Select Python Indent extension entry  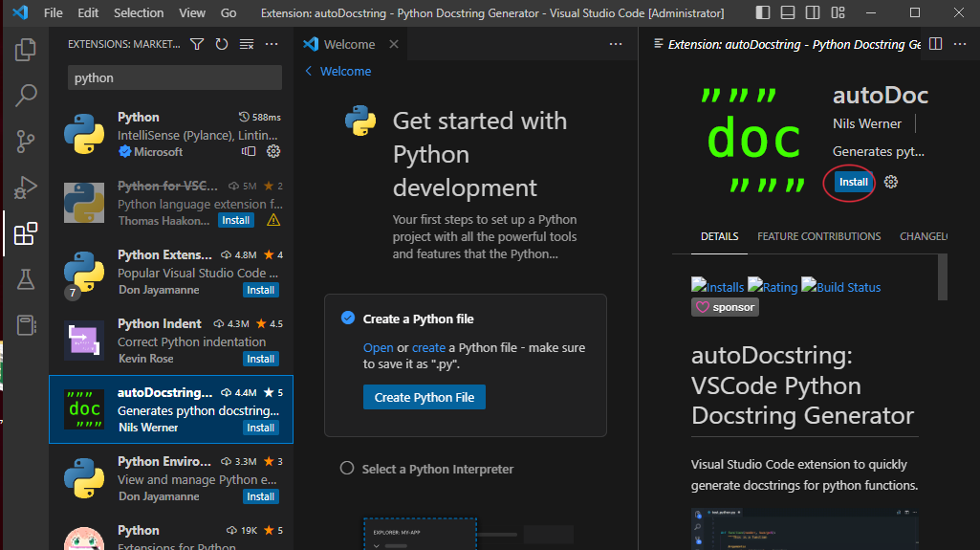(x=171, y=341)
